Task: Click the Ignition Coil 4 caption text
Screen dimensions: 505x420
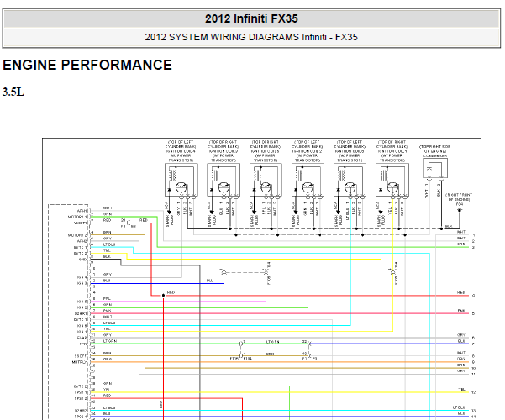Action: 181,151
